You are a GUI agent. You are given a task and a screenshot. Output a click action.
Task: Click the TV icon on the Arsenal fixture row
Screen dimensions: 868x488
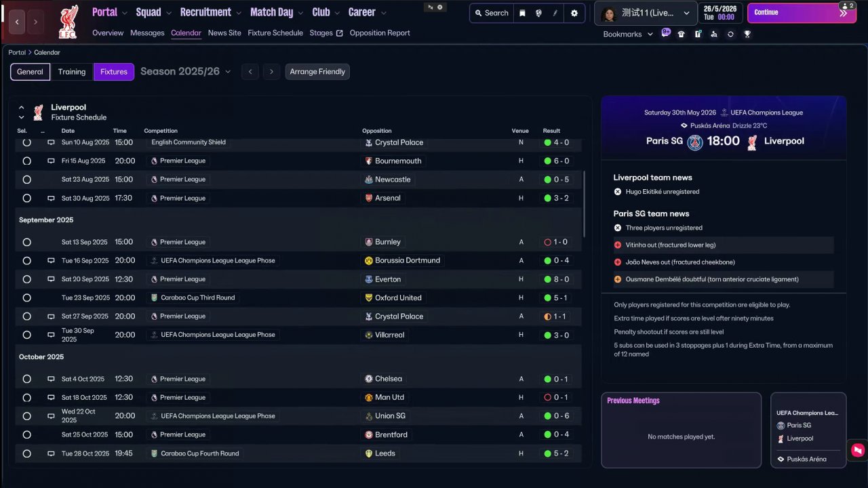pyautogui.click(x=51, y=198)
